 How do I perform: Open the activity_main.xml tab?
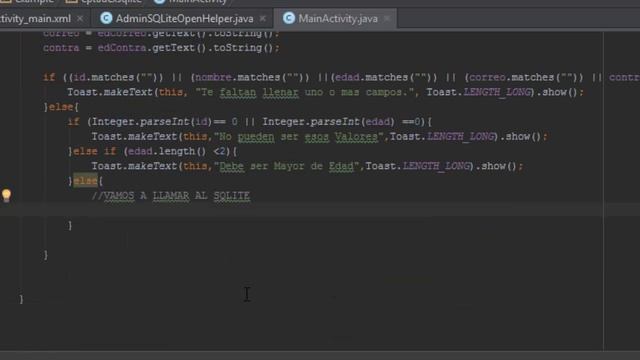click(35, 19)
